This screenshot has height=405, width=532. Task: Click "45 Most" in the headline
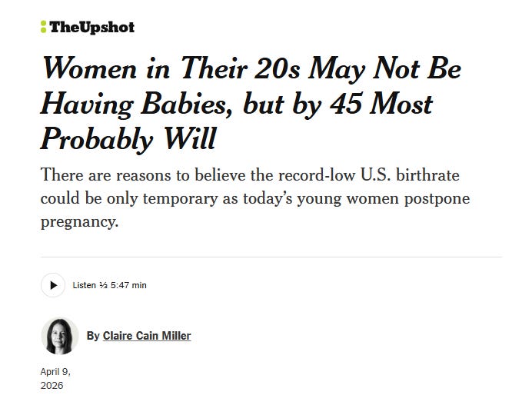tap(381, 104)
